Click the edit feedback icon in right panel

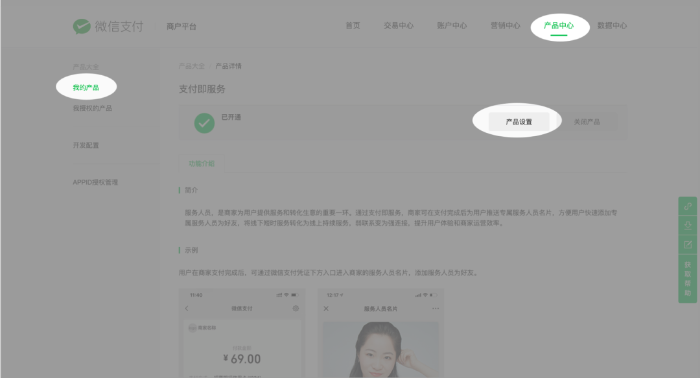click(688, 245)
